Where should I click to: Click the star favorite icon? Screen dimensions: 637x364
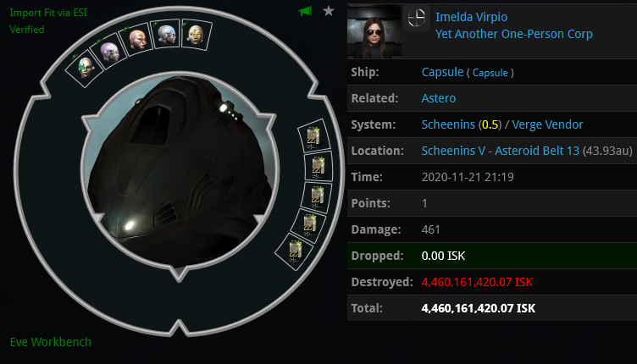(329, 11)
